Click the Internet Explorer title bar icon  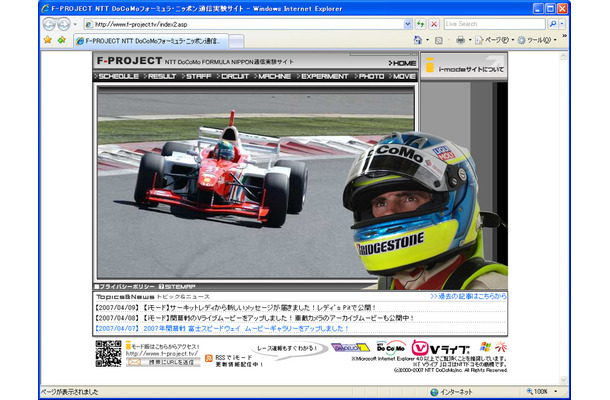coord(46,8)
